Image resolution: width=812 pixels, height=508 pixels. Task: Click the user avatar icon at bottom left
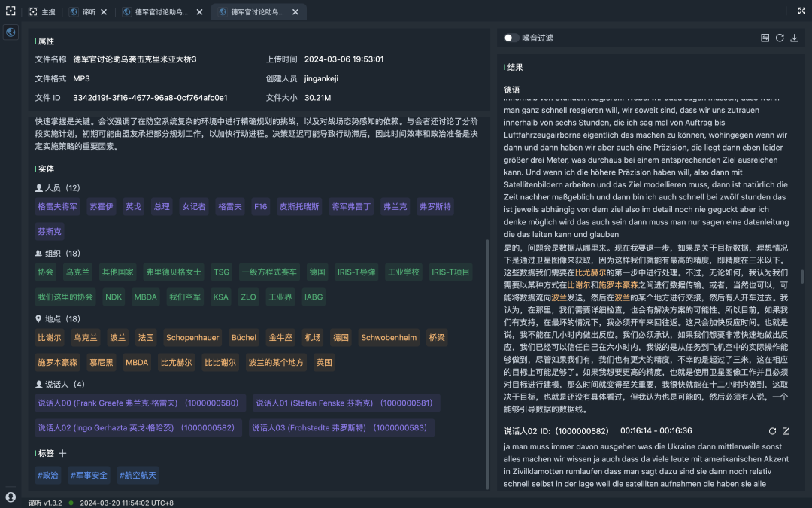click(x=11, y=497)
